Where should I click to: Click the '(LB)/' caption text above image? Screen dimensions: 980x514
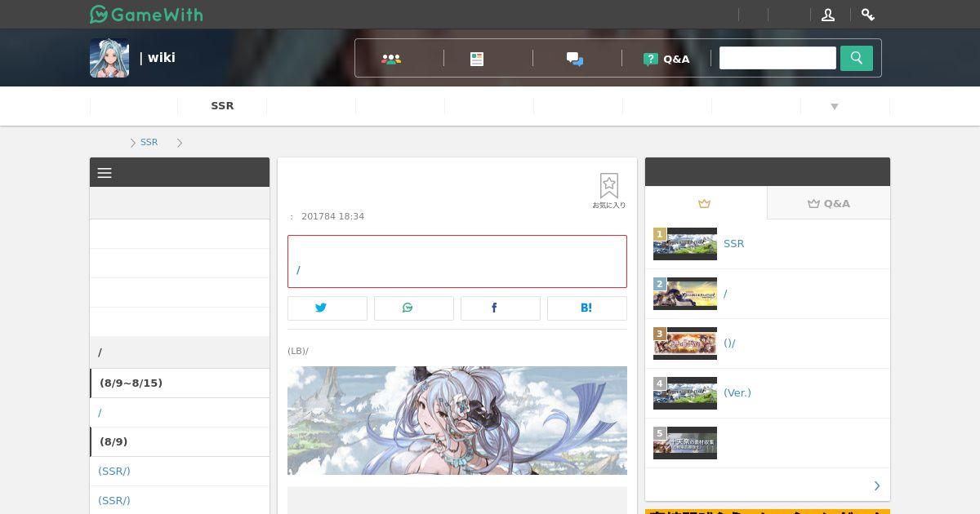coord(298,352)
